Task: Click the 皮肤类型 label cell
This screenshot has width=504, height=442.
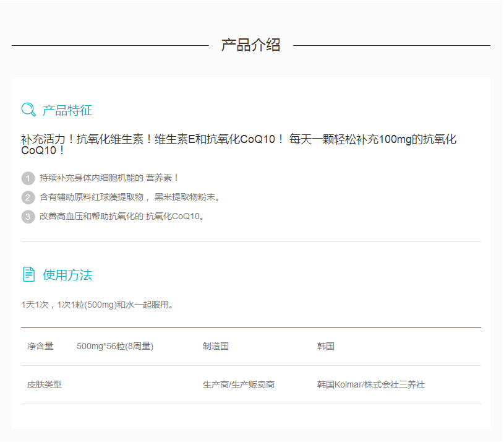Action: [x=45, y=385]
